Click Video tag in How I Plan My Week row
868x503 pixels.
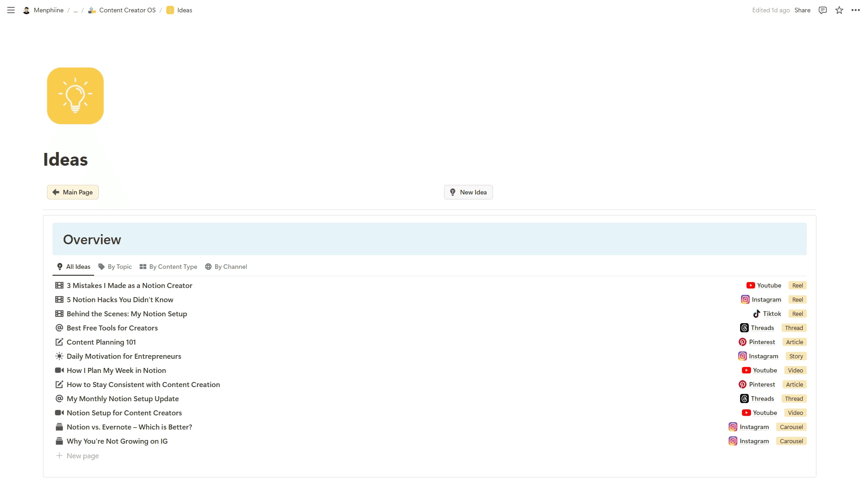click(x=795, y=370)
